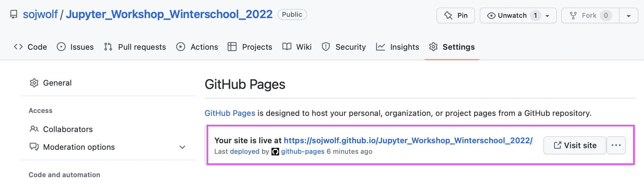The height and width of the screenshot is (187, 644).
Task: Click the repository book icon beside sojwolf
Action: [x=14, y=14]
